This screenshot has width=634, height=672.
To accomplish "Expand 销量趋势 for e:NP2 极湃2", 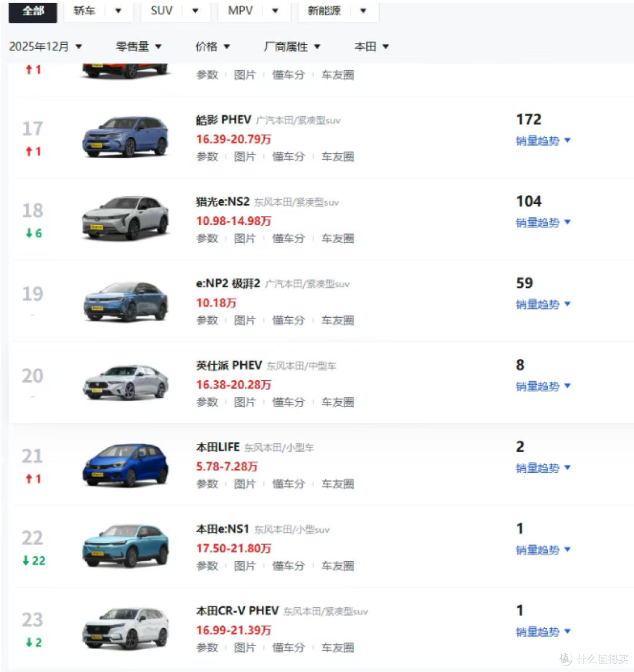I will (x=543, y=304).
